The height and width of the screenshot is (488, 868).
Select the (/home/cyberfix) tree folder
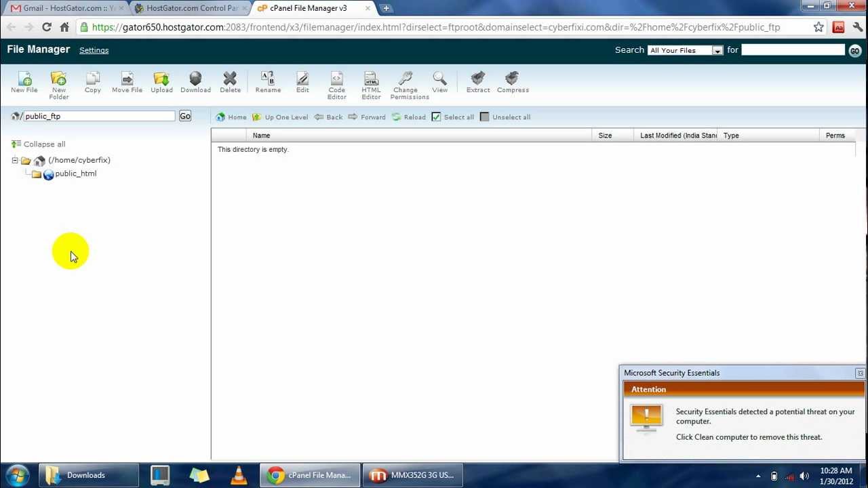[79, 160]
